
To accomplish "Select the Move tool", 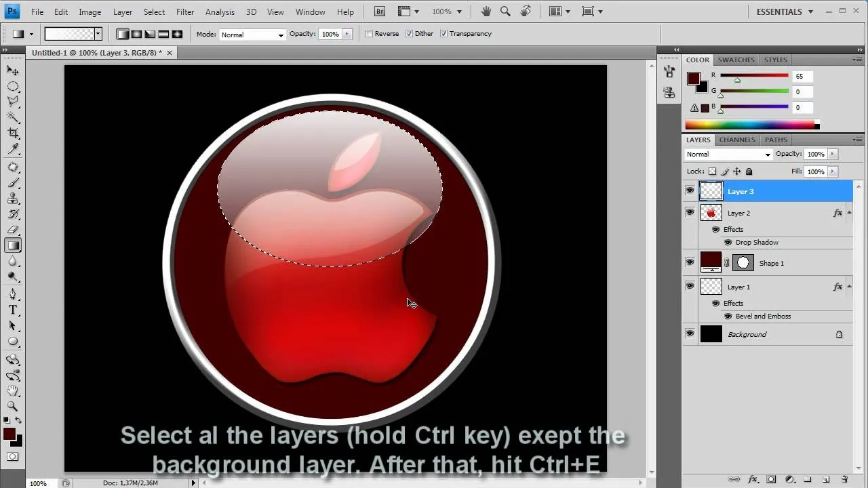I will point(13,70).
